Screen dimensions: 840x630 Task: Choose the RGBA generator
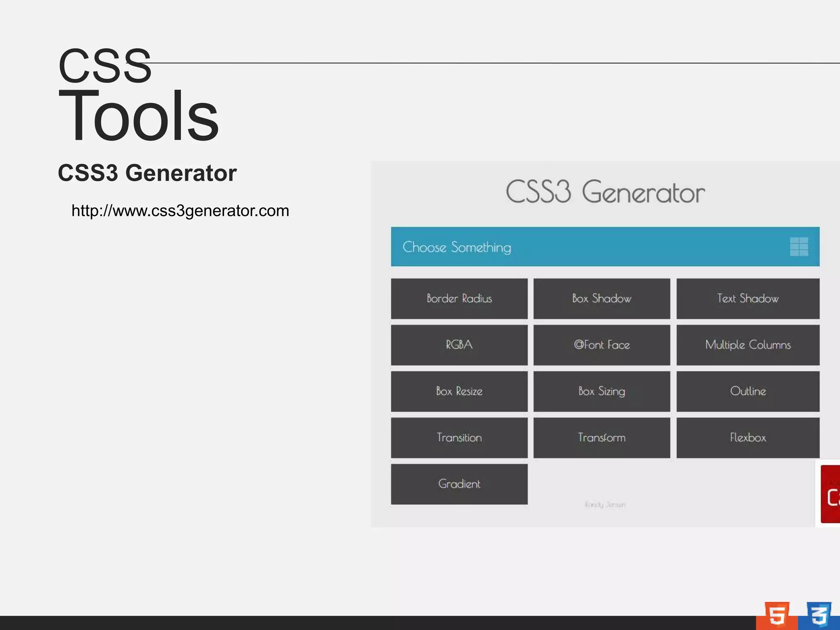tap(459, 345)
